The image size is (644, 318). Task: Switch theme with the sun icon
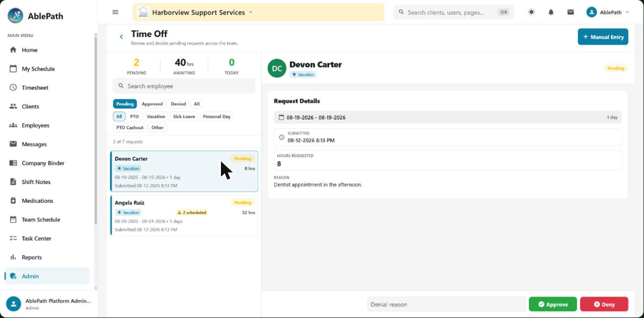(x=531, y=13)
